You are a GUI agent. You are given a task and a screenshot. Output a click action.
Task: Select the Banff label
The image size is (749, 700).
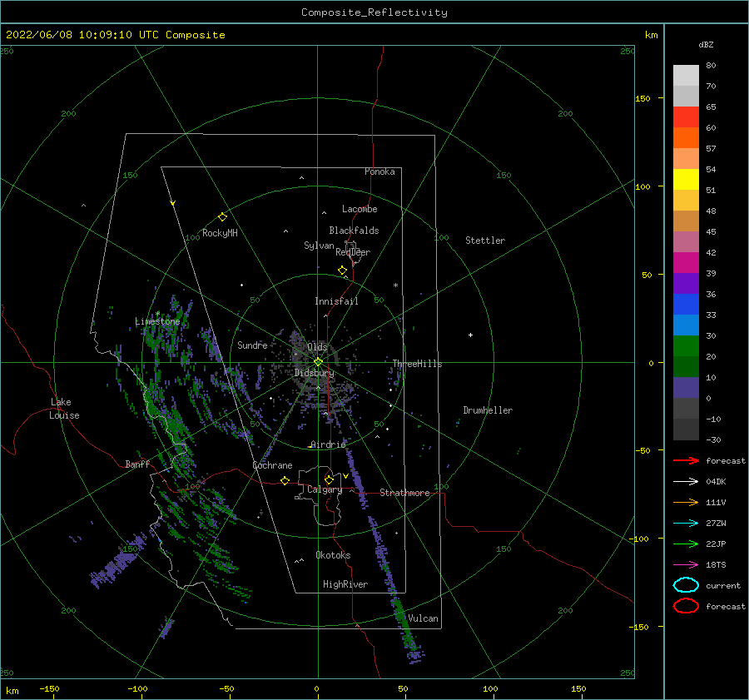[137, 464]
